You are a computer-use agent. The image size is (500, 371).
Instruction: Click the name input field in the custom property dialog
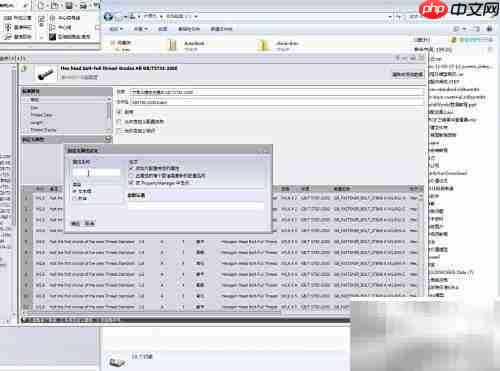tap(97, 172)
